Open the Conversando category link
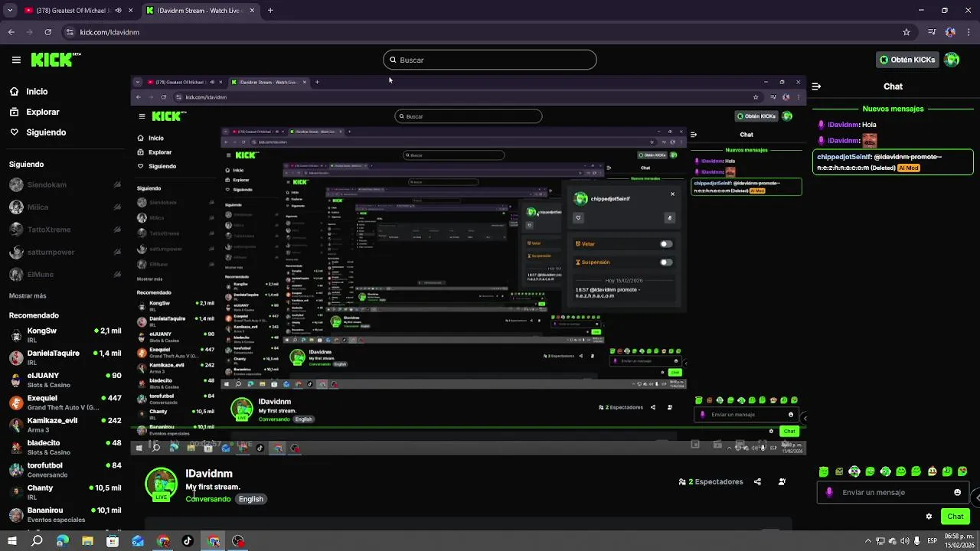This screenshot has height=551, width=980. (208, 499)
